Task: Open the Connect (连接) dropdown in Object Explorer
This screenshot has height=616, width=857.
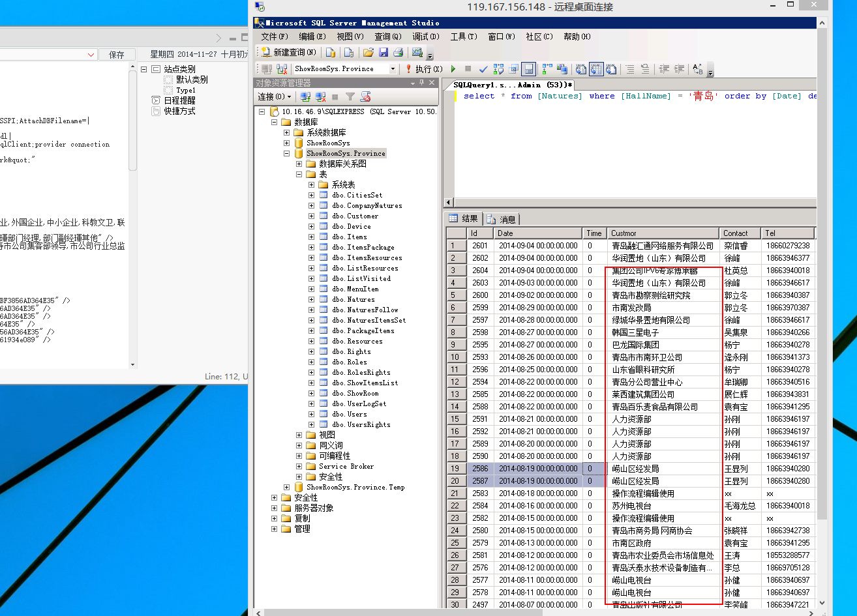Action: (273, 97)
